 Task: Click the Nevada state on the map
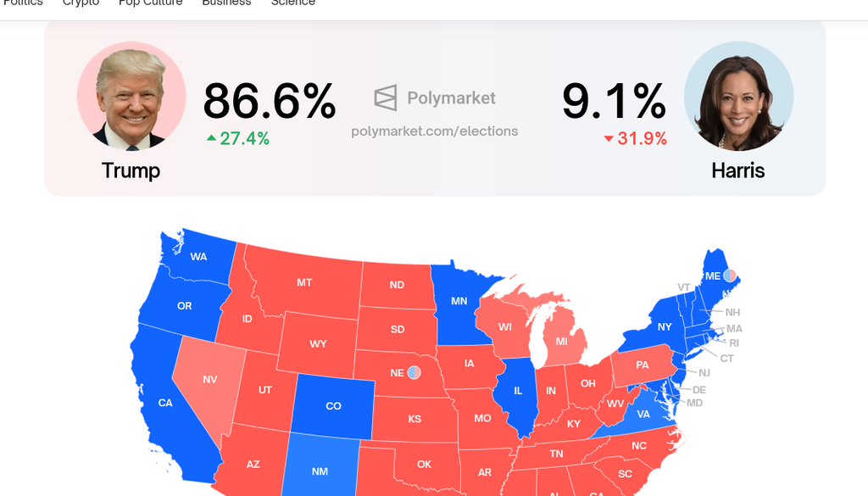click(209, 379)
